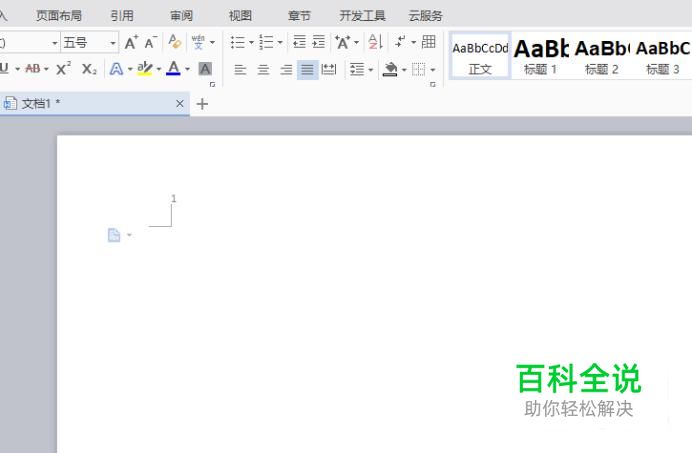Apply a bulleted list
Viewport: 692px width, 453px height.
[237, 42]
